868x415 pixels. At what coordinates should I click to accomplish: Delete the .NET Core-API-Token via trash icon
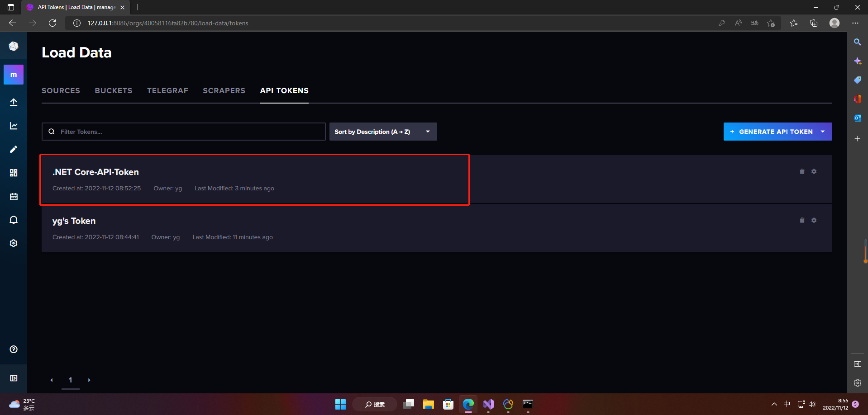(x=802, y=171)
